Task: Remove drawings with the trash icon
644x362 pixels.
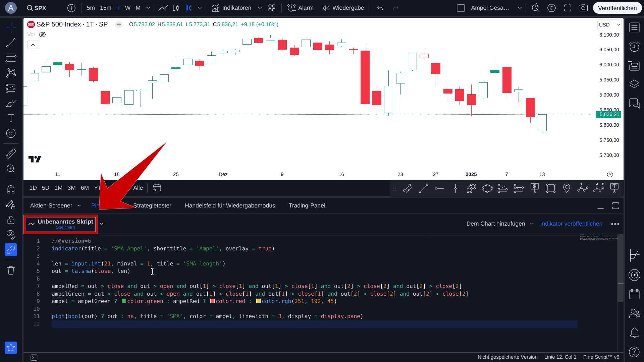Action: click(11, 270)
